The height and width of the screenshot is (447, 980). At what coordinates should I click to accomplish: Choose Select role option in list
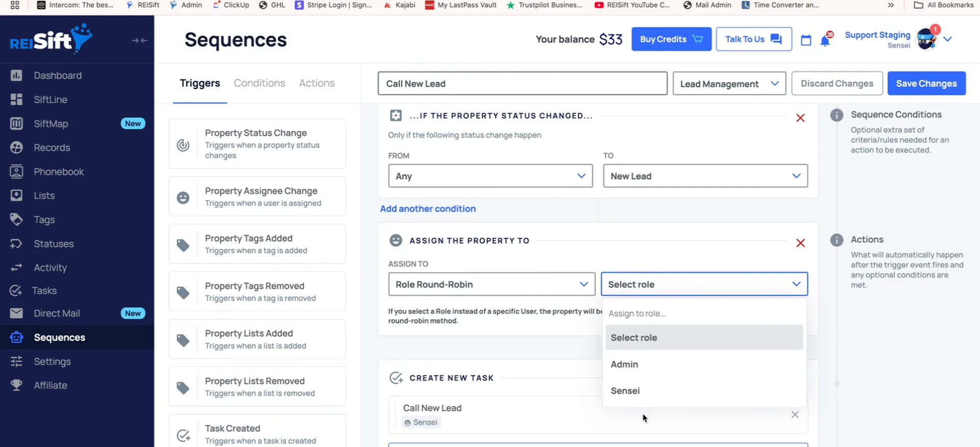point(704,337)
